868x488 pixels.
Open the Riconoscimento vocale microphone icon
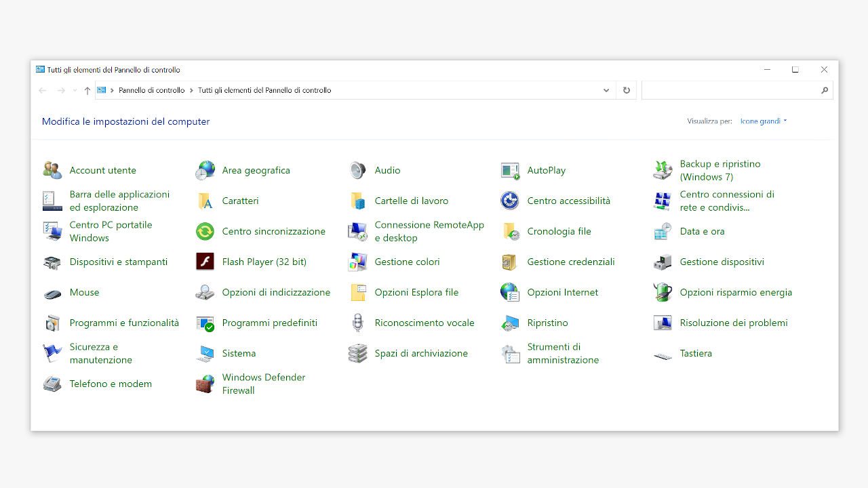357,323
